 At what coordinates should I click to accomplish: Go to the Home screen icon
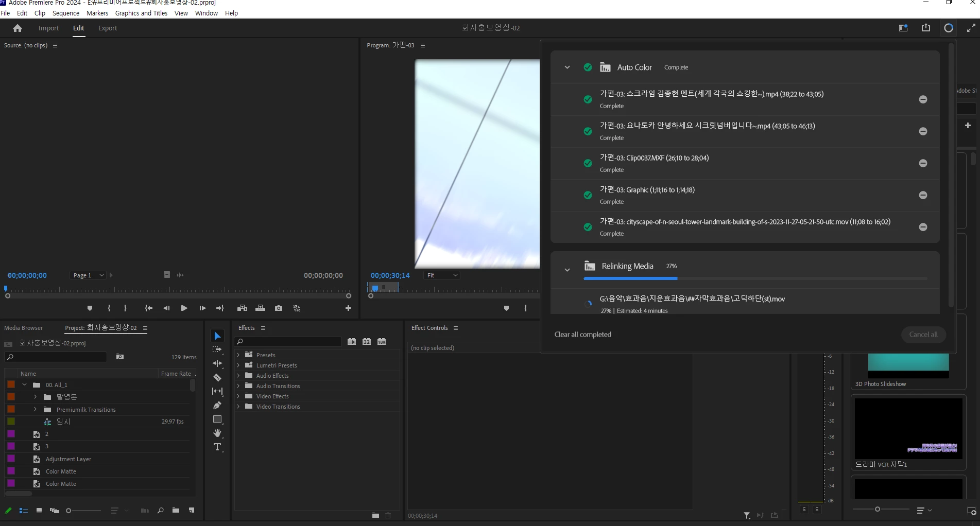pyautogui.click(x=18, y=28)
